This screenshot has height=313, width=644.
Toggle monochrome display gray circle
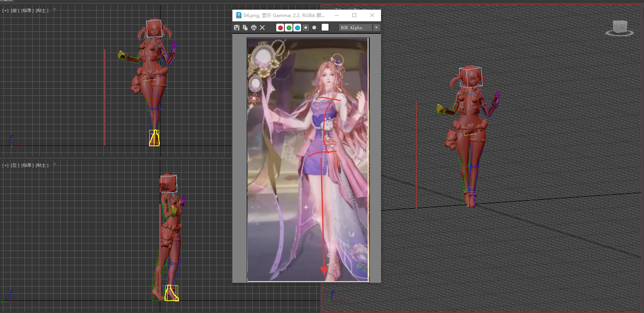(314, 28)
